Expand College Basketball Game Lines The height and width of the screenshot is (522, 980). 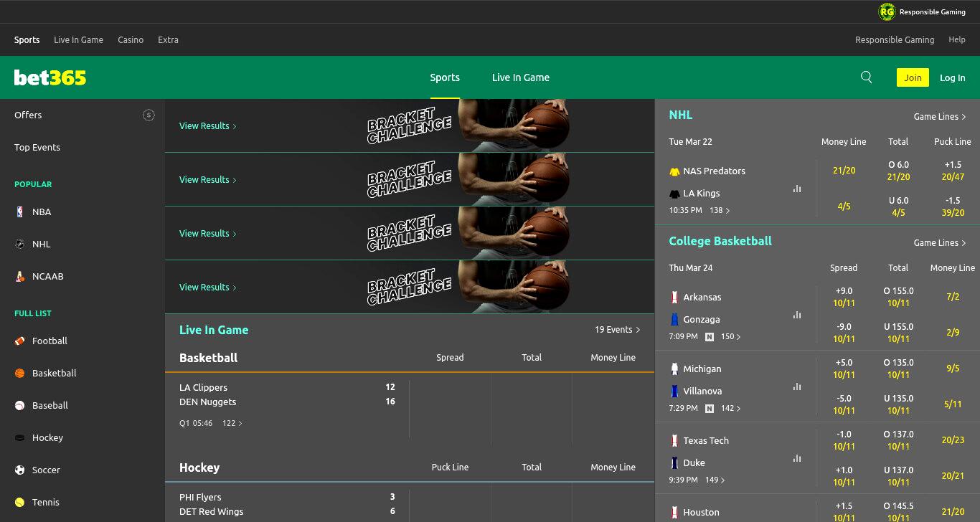click(x=940, y=242)
